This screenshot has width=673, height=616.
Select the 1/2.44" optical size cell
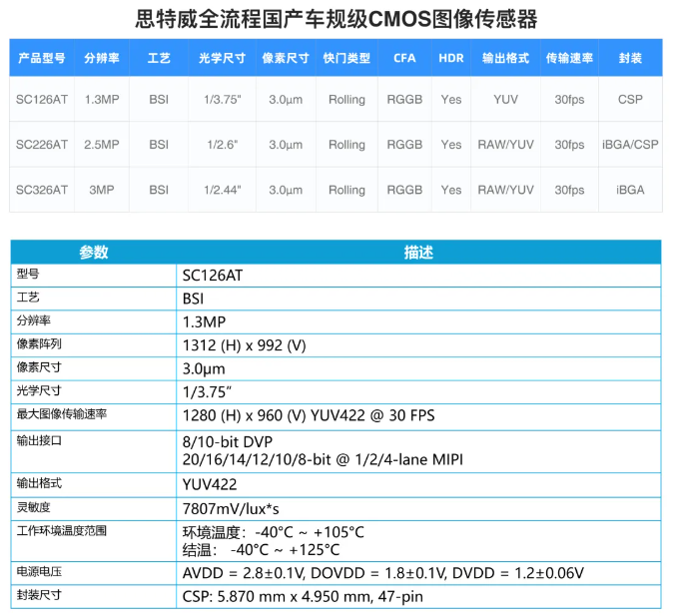pos(224,190)
